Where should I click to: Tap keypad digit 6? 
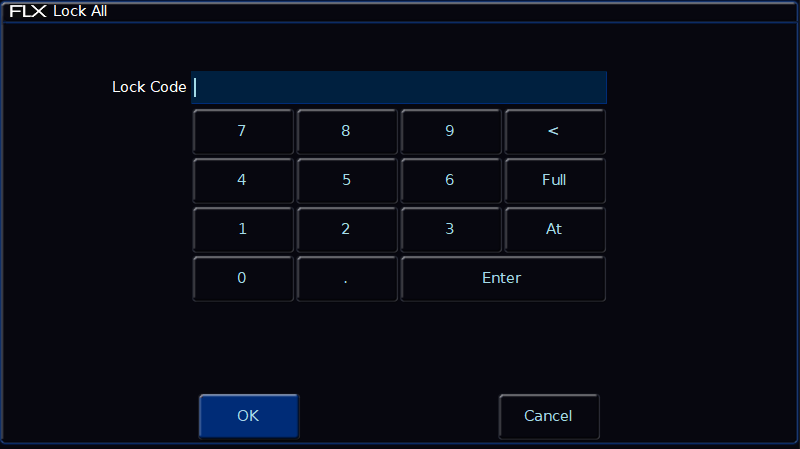coord(451,180)
